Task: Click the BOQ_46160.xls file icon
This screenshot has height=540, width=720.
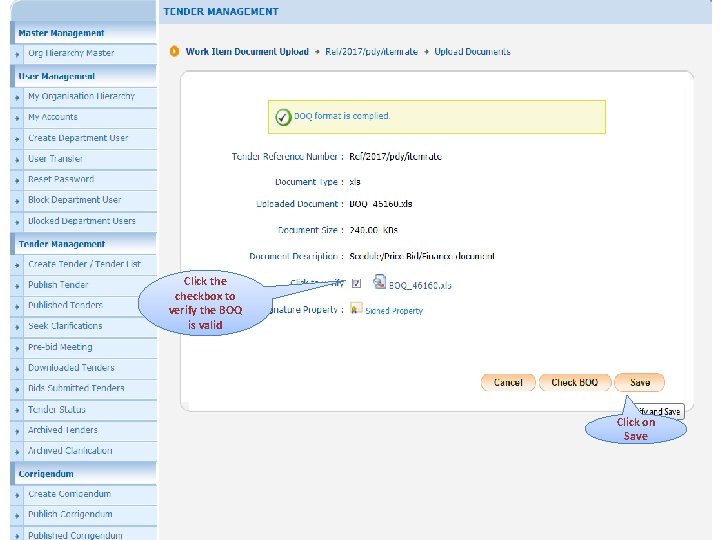Action: tap(379, 281)
